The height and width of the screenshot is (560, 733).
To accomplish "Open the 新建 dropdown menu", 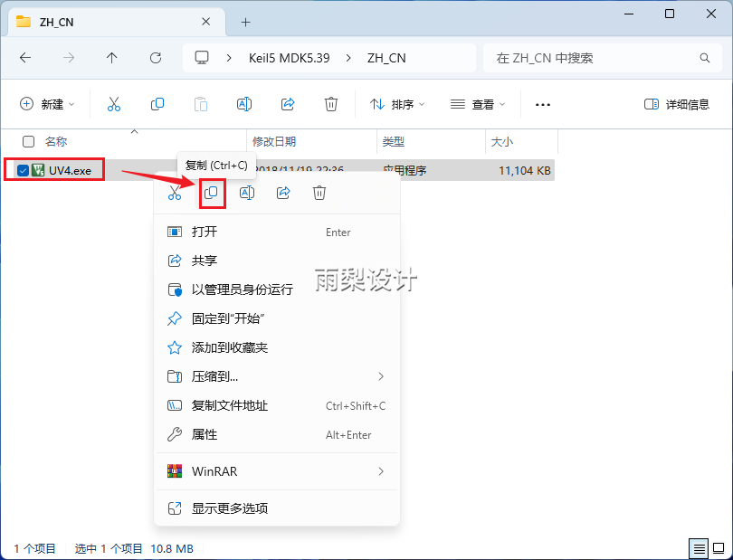I will coord(47,104).
